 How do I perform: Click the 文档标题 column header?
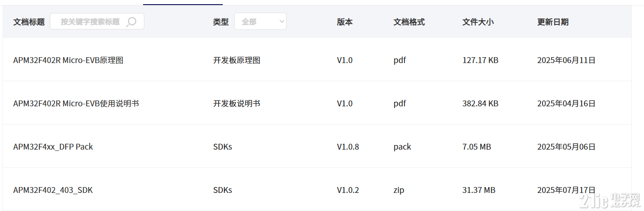(29, 22)
